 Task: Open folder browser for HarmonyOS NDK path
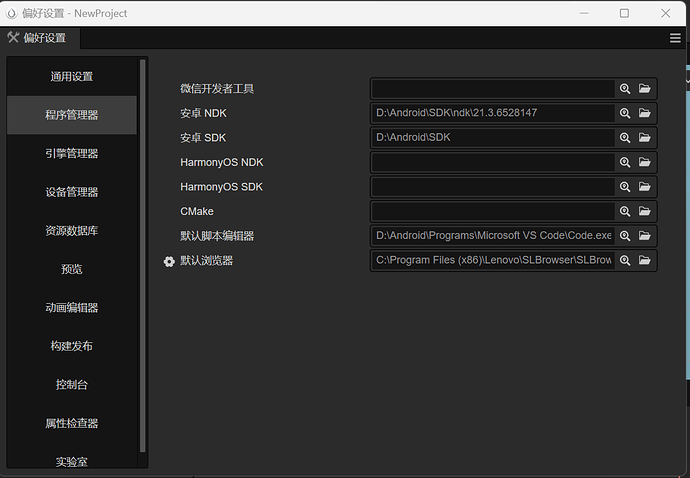tap(645, 162)
